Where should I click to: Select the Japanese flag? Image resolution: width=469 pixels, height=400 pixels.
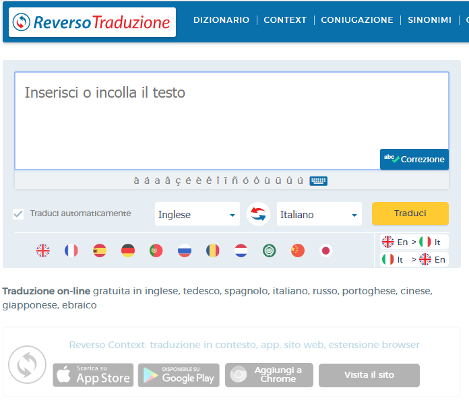click(326, 250)
